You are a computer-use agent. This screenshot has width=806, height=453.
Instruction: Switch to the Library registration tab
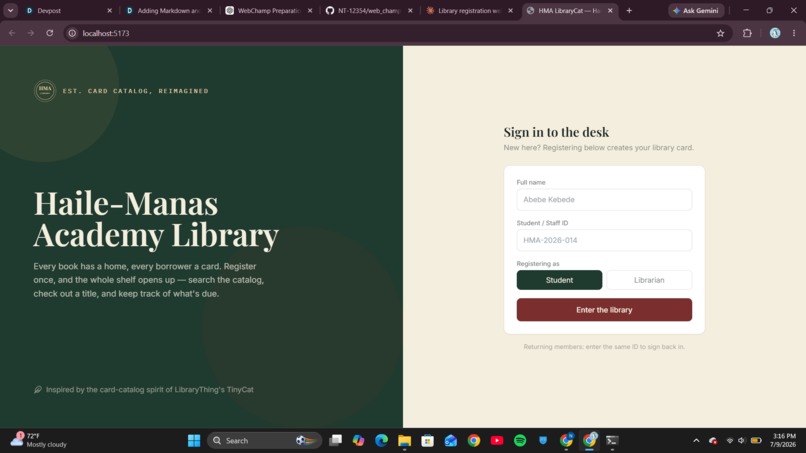[468, 10]
